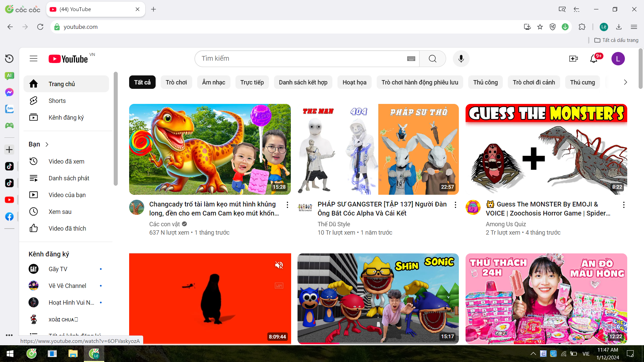Toggle captions on previewing video
This screenshot has height=362, width=644.
(279, 286)
